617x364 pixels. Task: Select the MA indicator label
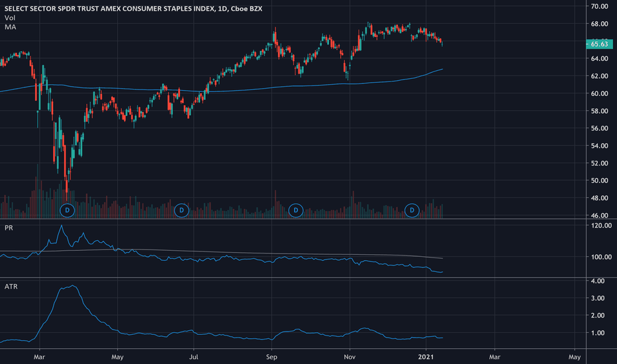pos(10,27)
